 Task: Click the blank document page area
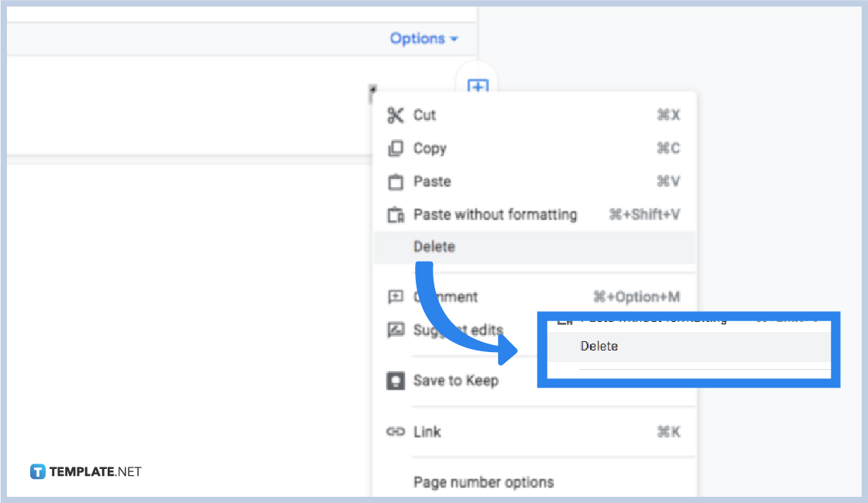coord(178,310)
